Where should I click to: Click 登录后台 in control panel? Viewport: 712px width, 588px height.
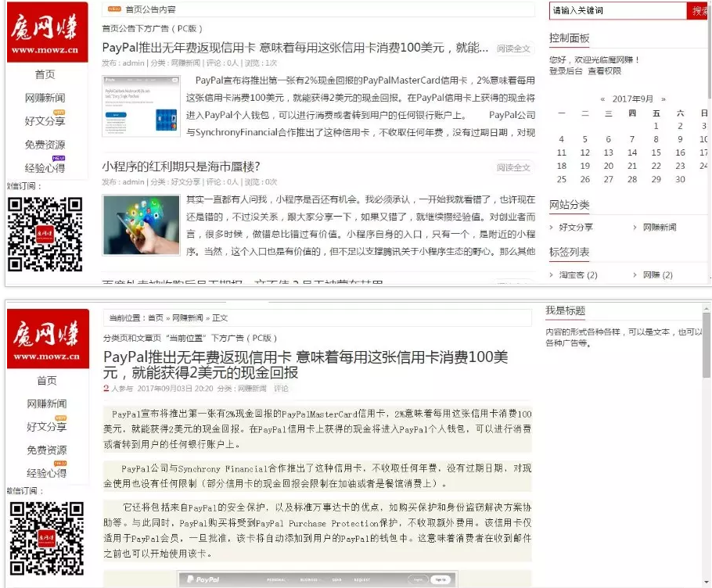pos(566,71)
